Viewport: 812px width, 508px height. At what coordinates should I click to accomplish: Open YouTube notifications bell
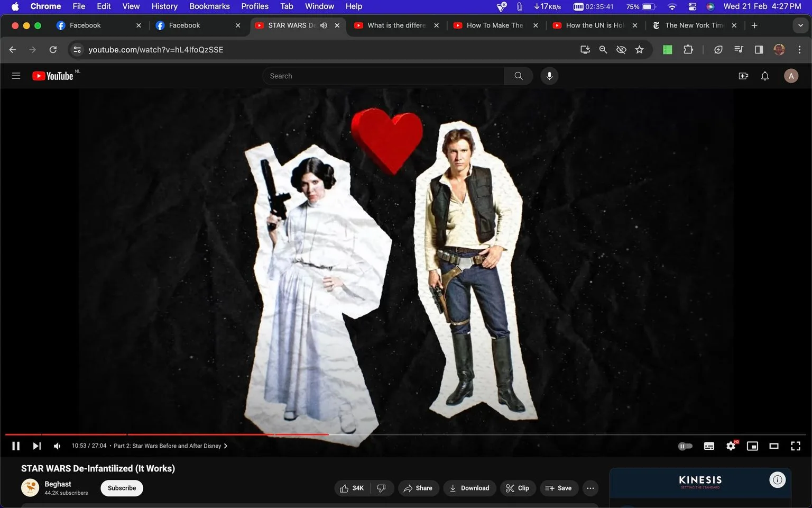coord(765,76)
